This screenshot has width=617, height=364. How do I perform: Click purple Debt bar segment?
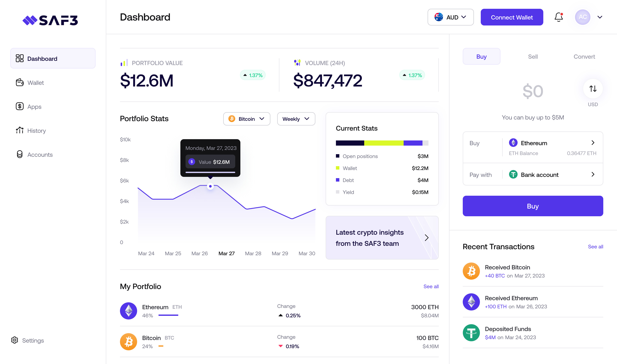(x=413, y=143)
